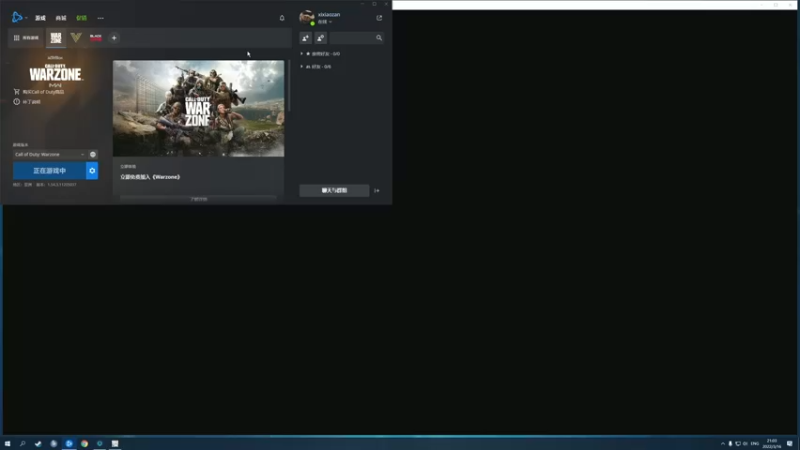Show hidden system tray icons
800x450 pixels.
[x=722, y=443]
